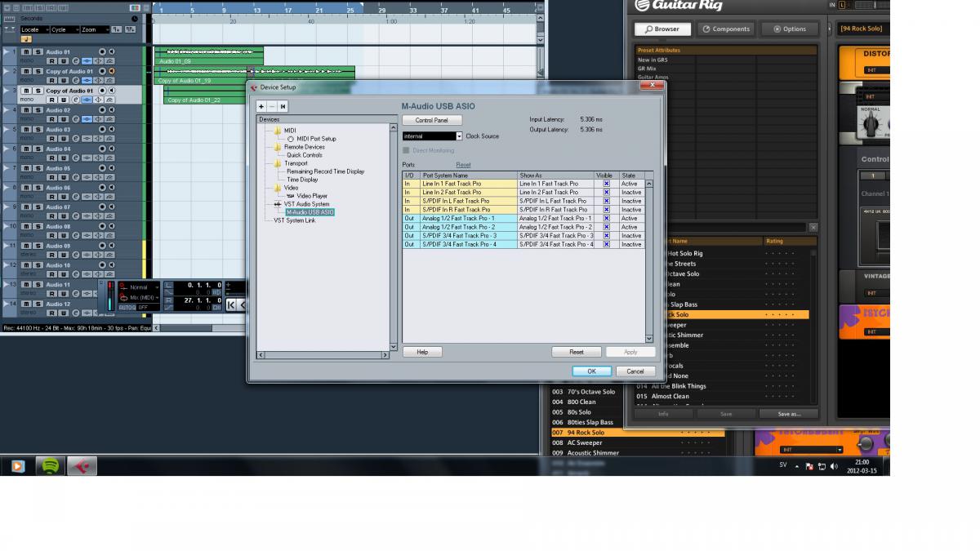980x551 pixels.
Task: Select Video Player in device tree
Action: tap(311, 196)
